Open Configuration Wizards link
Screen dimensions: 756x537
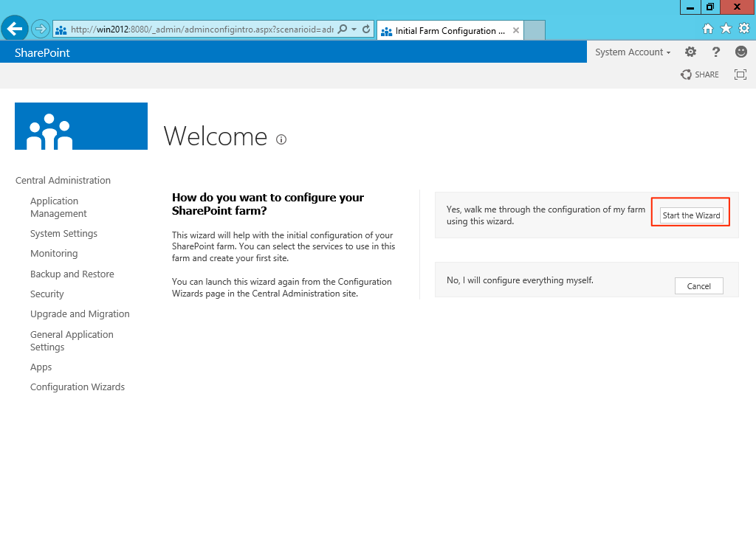click(77, 387)
